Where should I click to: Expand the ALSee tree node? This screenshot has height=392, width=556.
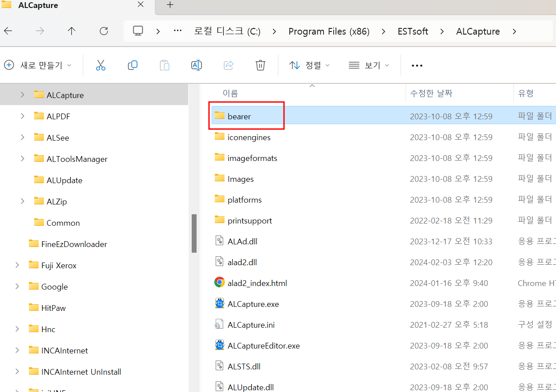22,137
